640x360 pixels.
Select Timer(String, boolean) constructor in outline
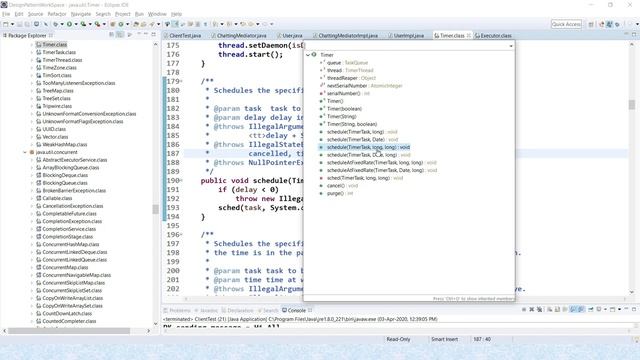pyautogui.click(x=352, y=124)
